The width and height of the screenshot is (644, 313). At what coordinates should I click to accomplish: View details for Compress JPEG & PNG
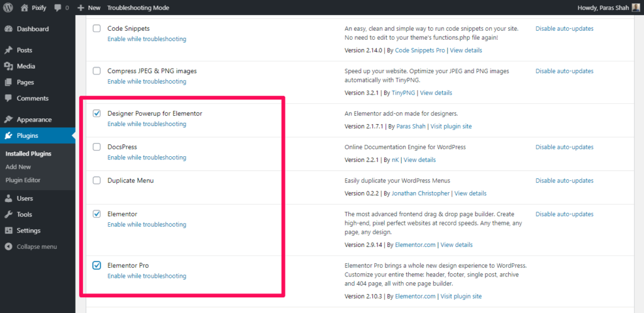pos(436,93)
